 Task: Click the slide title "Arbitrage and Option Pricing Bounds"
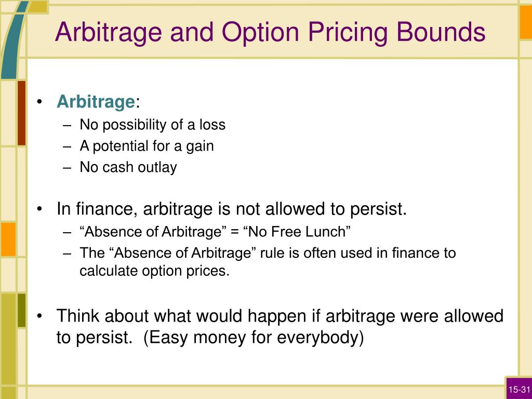(x=270, y=33)
